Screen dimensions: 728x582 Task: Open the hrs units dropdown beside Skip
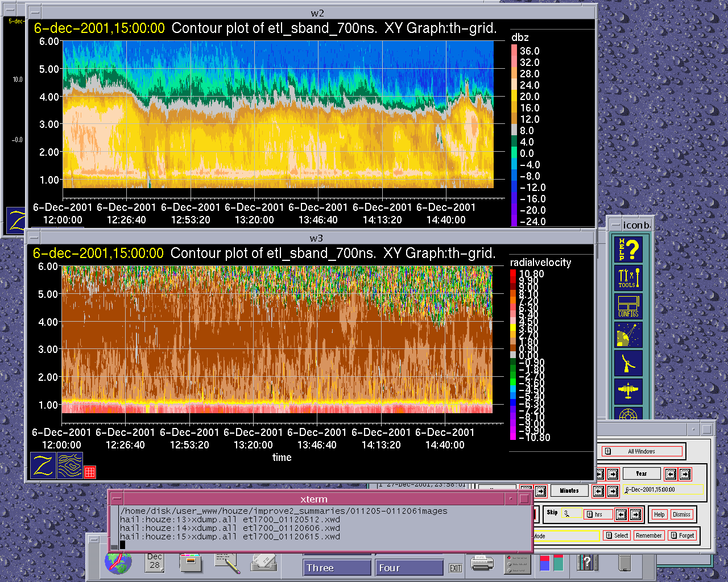tap(598, 514)
